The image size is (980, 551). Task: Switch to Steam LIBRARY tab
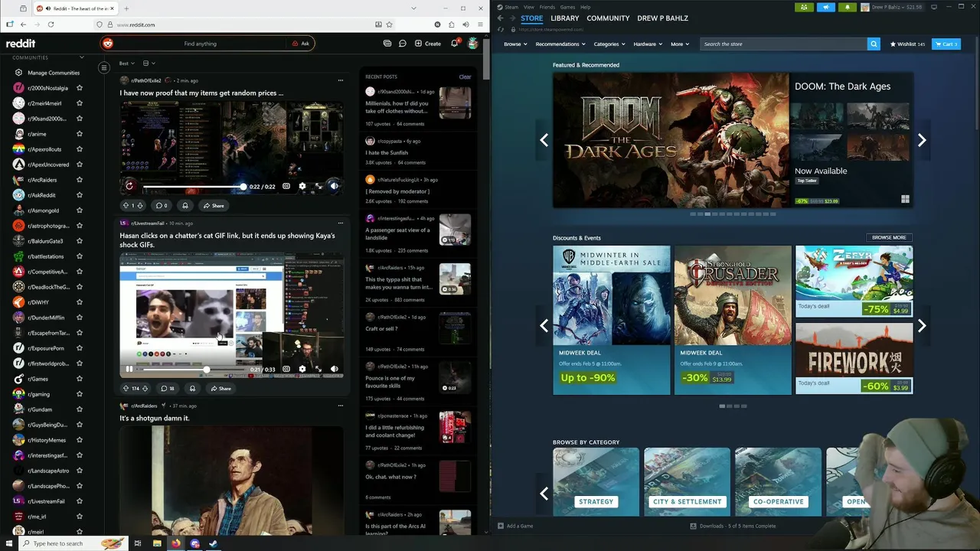[x=564, y=18]
